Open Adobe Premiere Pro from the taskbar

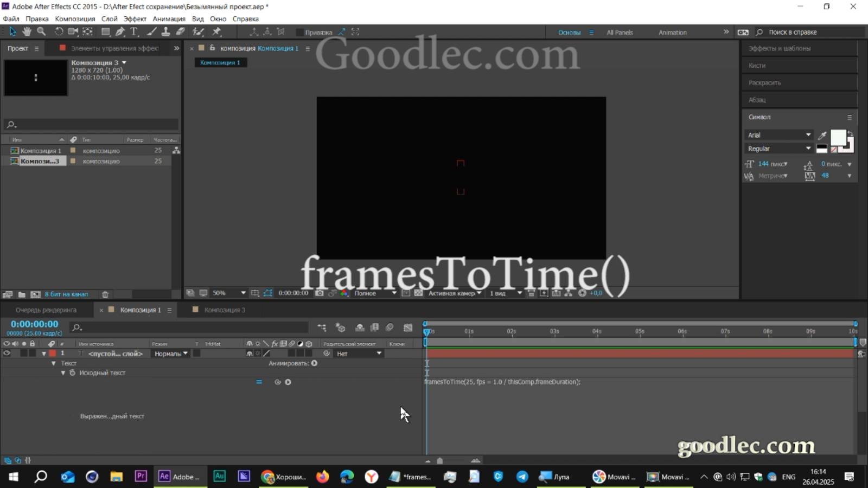pyautogui.click(x=140, y=477)
